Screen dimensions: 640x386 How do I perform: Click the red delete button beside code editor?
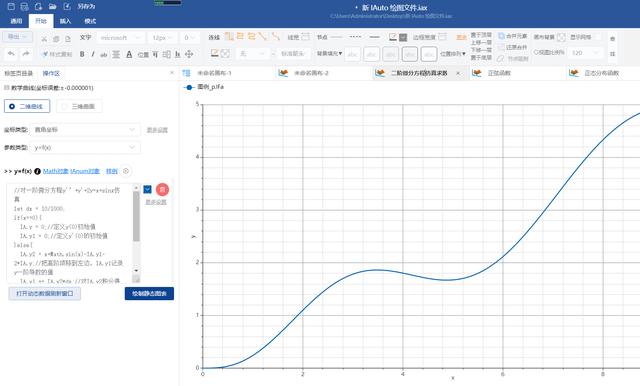(162, 189)
